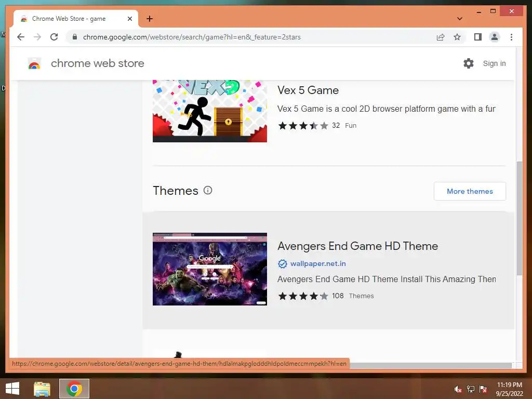Click the horizontal scrollbar at the bottom

(x=430, y=365)
